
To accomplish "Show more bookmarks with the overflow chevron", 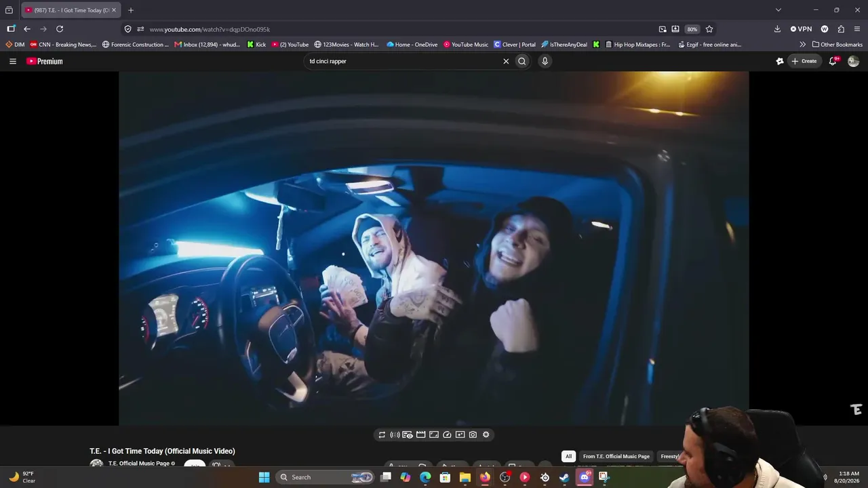I will (803, 45).
